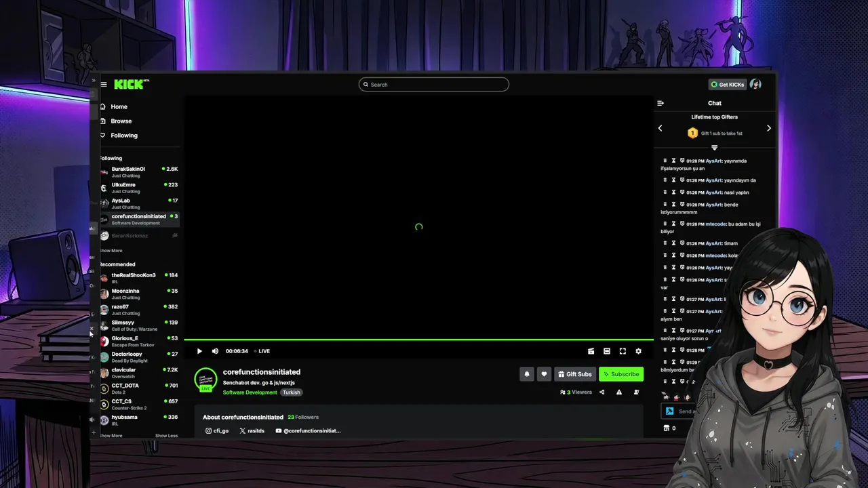Toggle follow heart button
Image resolution: width=868 pixels, height=488 pixels.
pos(544,374)
